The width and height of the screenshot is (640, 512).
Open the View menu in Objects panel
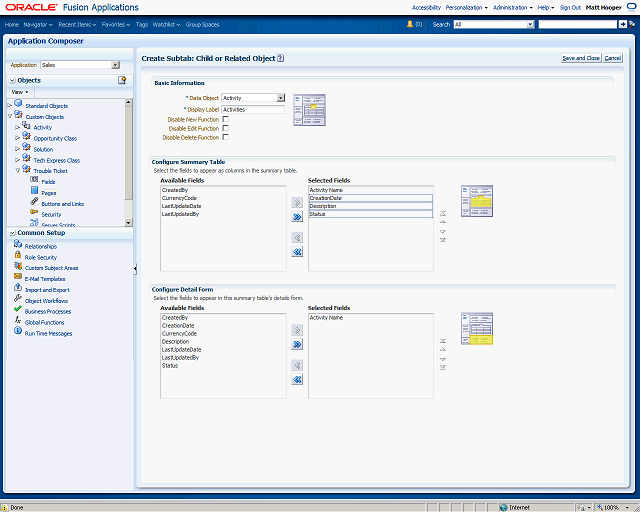pos(20,92)
